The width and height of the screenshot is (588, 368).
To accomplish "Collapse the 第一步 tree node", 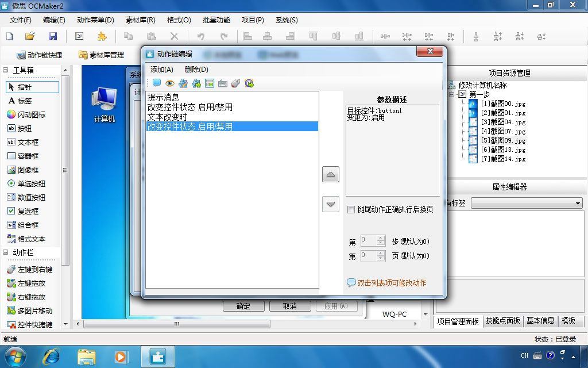I will (452, 94).
